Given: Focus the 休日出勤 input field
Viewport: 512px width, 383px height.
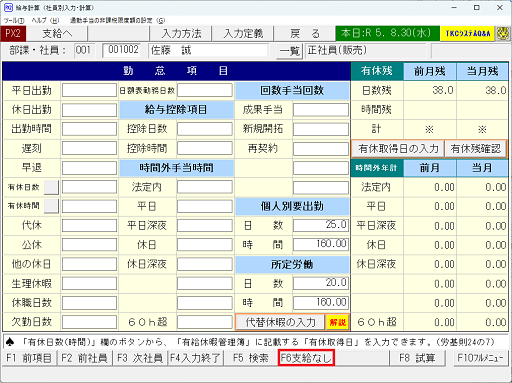Looking at the screenshot, I should click(89, 110).
